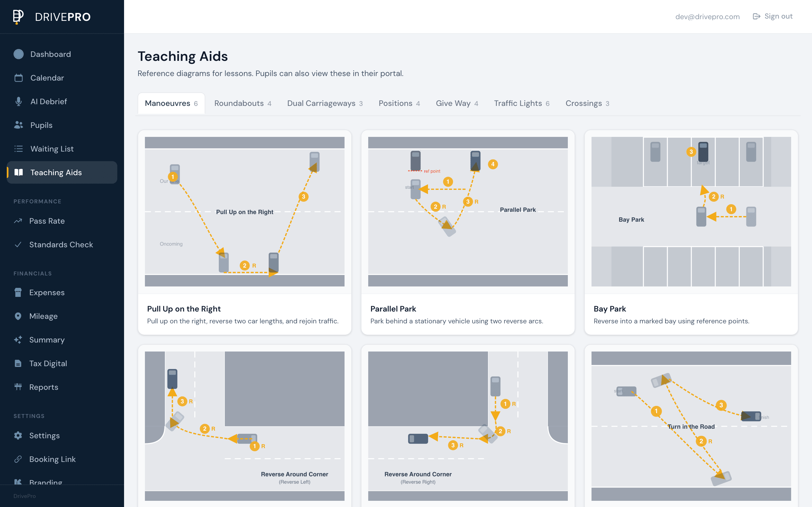Open the Booking Link page
Viewport: 812px width, 507px height.
pyautogui.click(x=52, y=459)
